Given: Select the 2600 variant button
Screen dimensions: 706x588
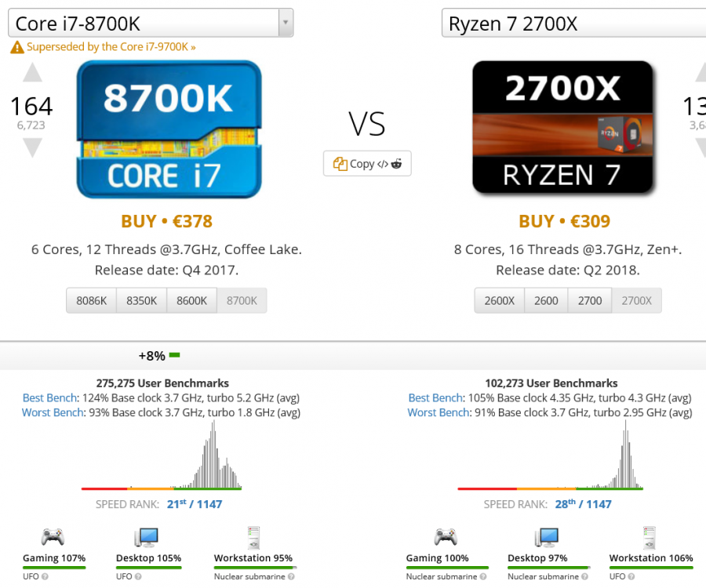Looking at the screenshot, I should 546,300.
